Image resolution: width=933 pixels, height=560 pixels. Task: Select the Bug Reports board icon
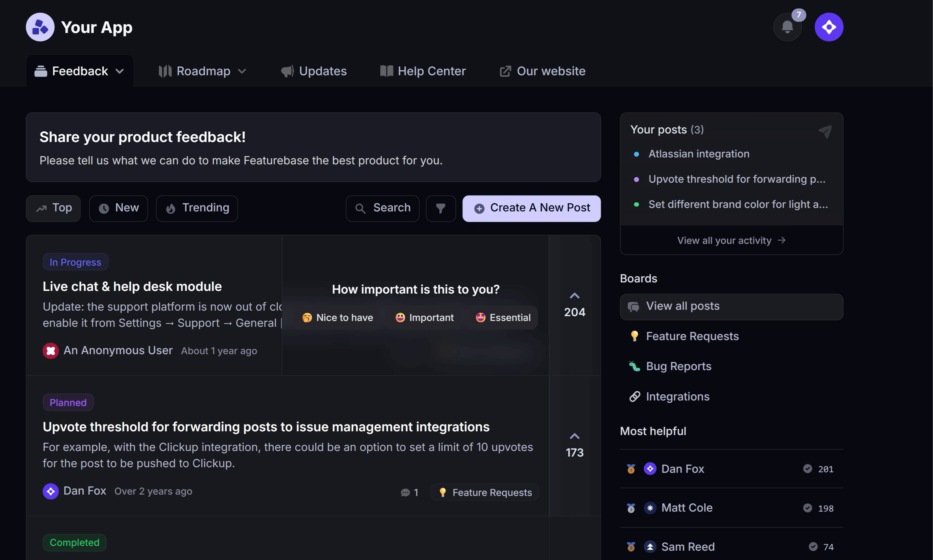point(634,366)
